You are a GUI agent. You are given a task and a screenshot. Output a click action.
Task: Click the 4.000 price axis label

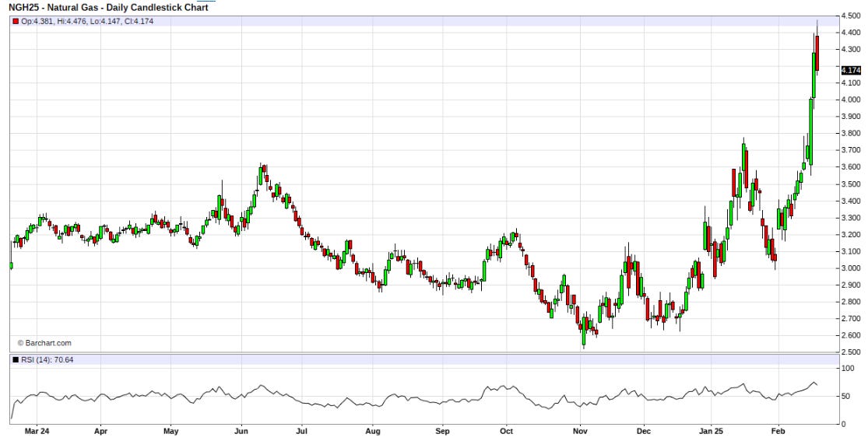pyautogui.click(x=850, y=100)
